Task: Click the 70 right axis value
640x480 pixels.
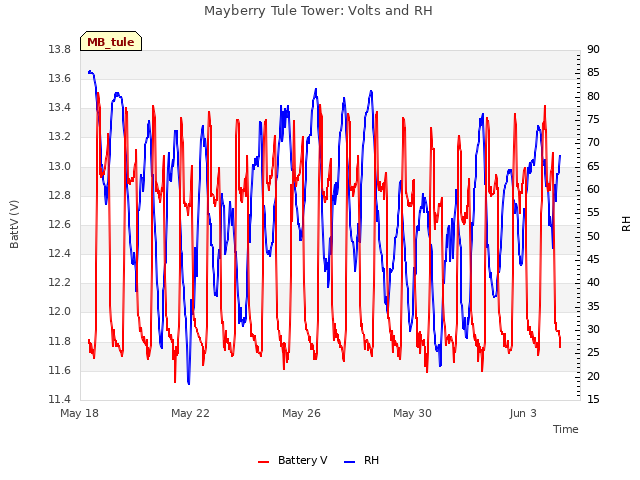Action: click(593, 143)
